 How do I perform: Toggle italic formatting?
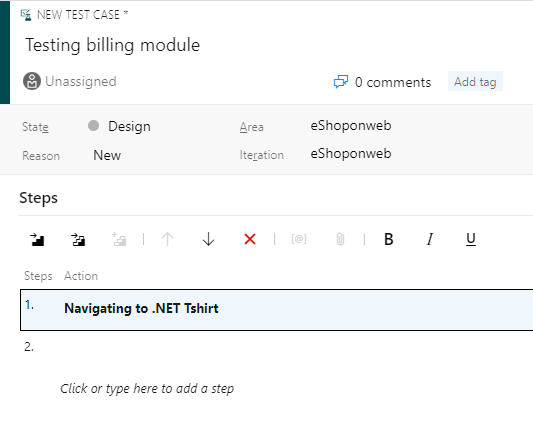(x=430, y=239)
